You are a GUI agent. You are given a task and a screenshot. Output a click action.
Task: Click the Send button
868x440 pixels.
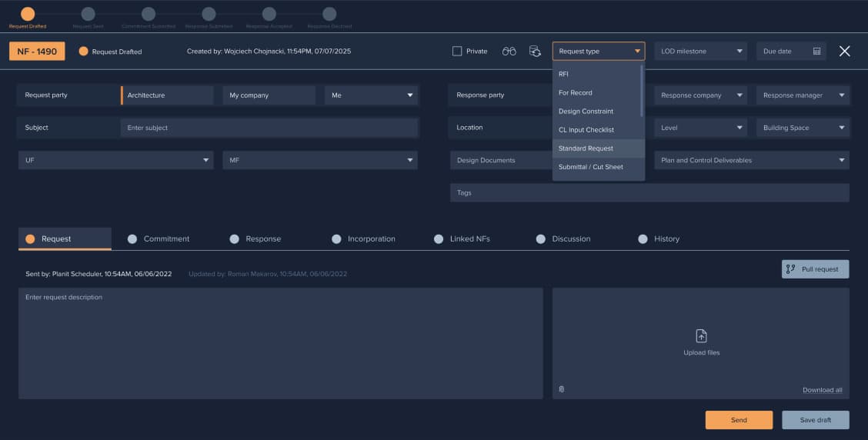739,420
